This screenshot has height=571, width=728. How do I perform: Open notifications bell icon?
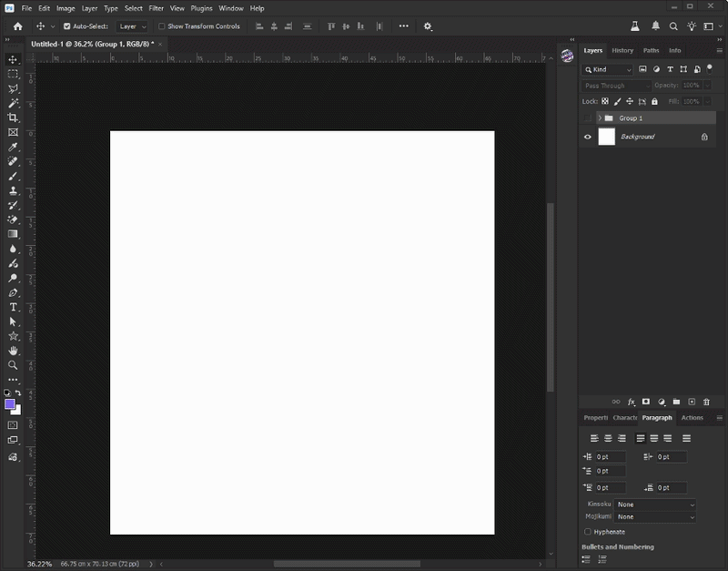[x=655, y=26]
